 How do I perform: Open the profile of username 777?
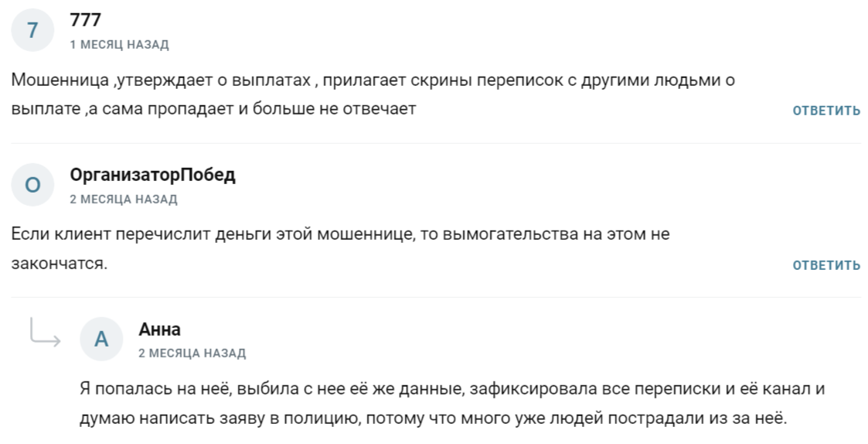click(85, 20)
